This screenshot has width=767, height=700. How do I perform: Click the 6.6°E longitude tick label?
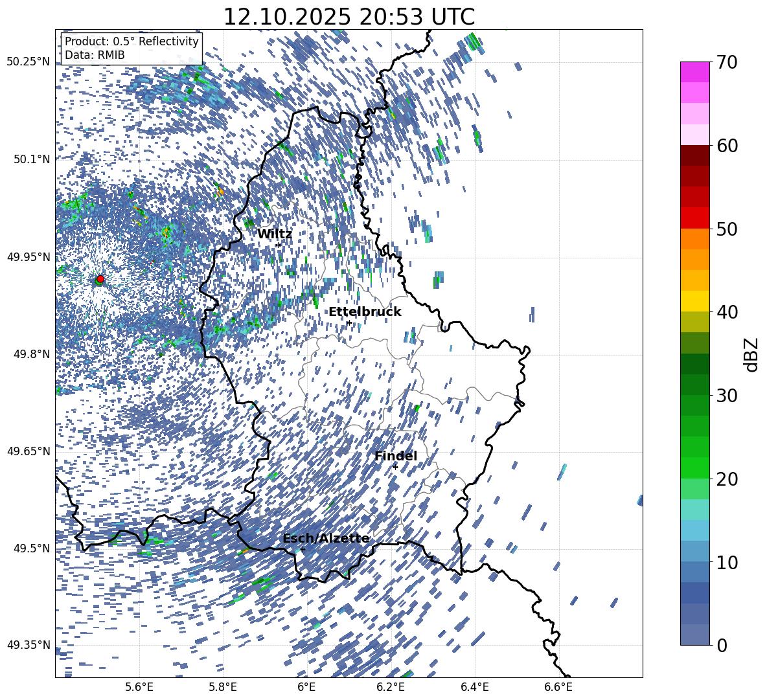[558, 688]
